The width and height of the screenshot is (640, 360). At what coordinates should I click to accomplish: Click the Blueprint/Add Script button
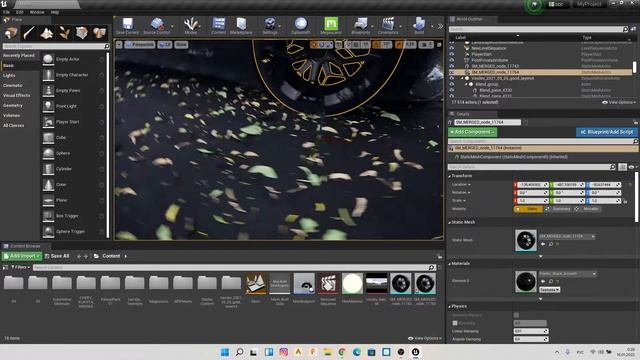click(607, 132)
